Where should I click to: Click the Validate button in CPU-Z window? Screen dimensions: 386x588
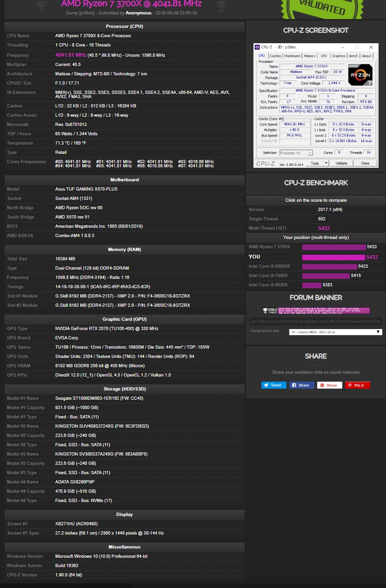pos(341,163)
